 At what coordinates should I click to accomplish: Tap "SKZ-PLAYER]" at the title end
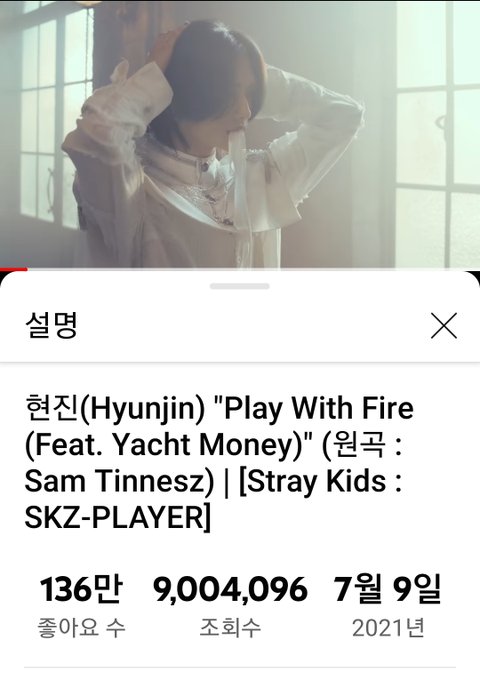click(x=118, y=518)
